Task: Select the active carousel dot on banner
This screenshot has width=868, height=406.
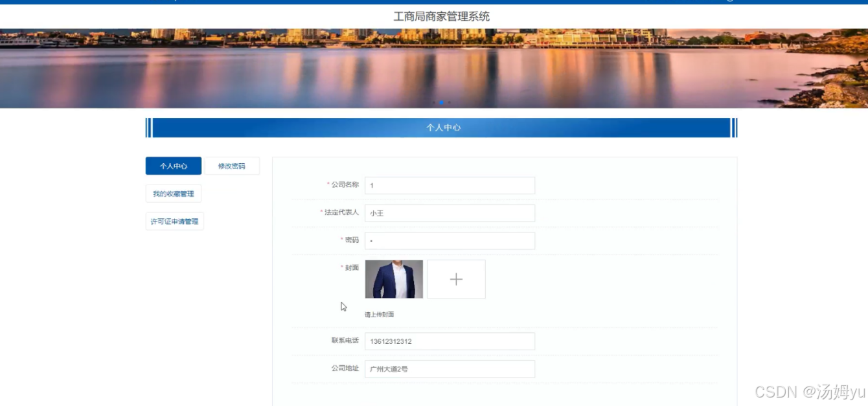Action: pyautogui.click(x=442, y=102)
